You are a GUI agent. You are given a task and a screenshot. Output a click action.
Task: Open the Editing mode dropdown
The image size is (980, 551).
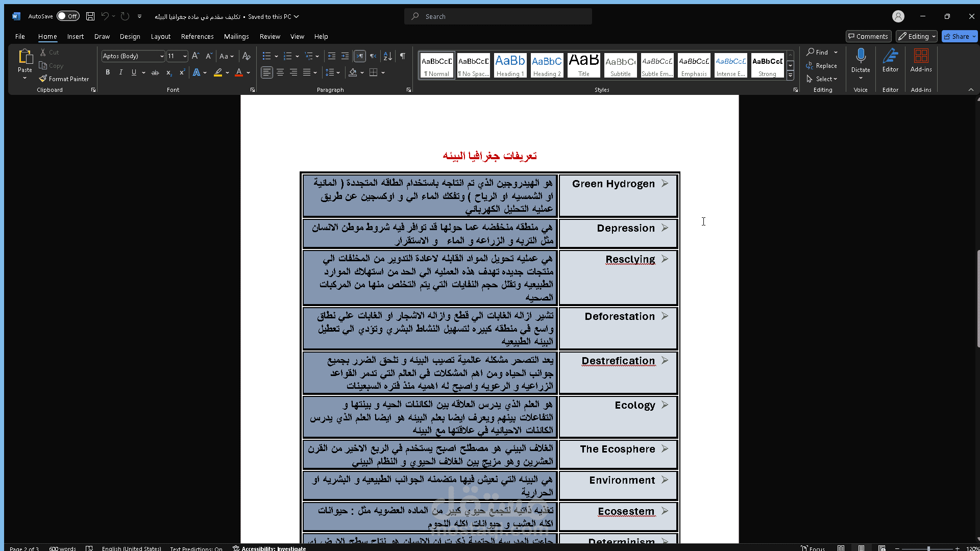pyautogui.click(x=917, y=36)
